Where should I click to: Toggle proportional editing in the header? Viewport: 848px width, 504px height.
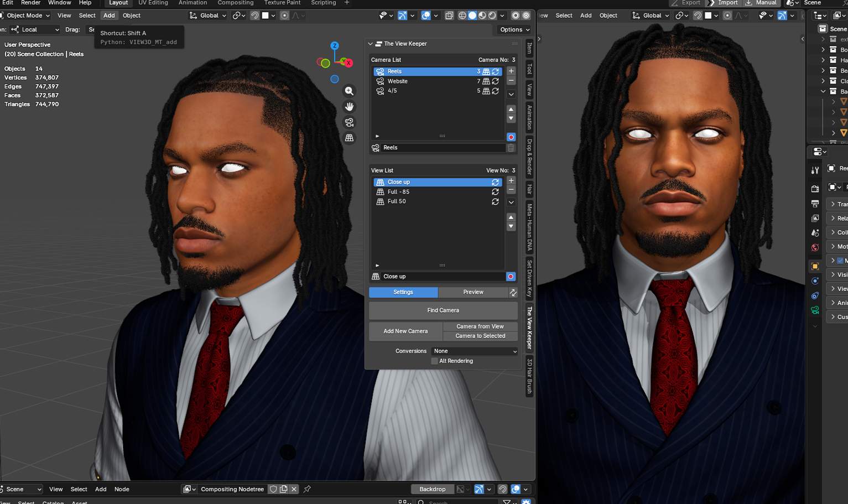coord(284,15)
